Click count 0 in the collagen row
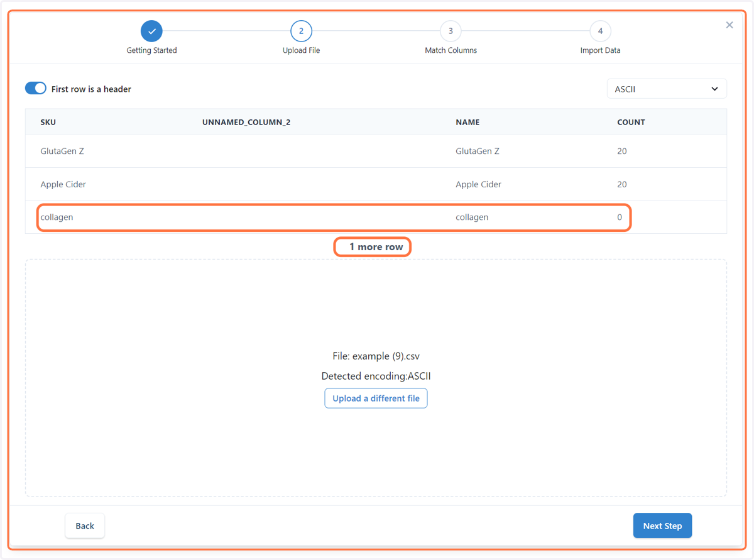Viewport: 754px width, 560px height. point(620,217)
